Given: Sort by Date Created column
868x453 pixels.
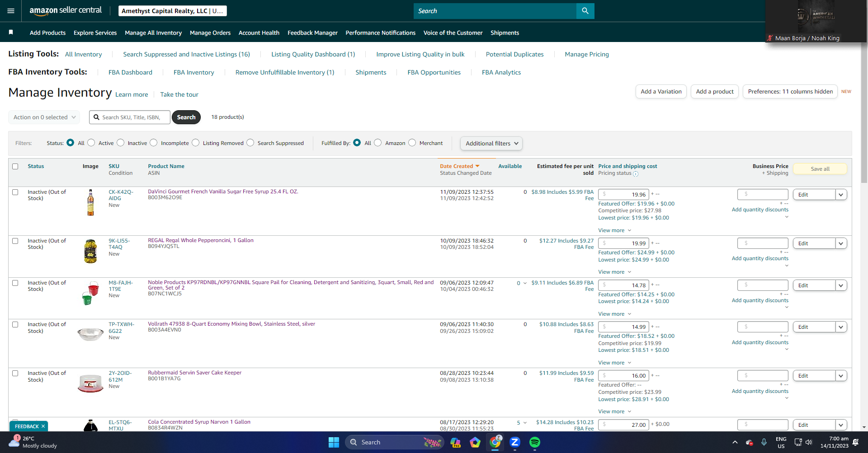Looking at the screenshot, I should coord(459,166).
